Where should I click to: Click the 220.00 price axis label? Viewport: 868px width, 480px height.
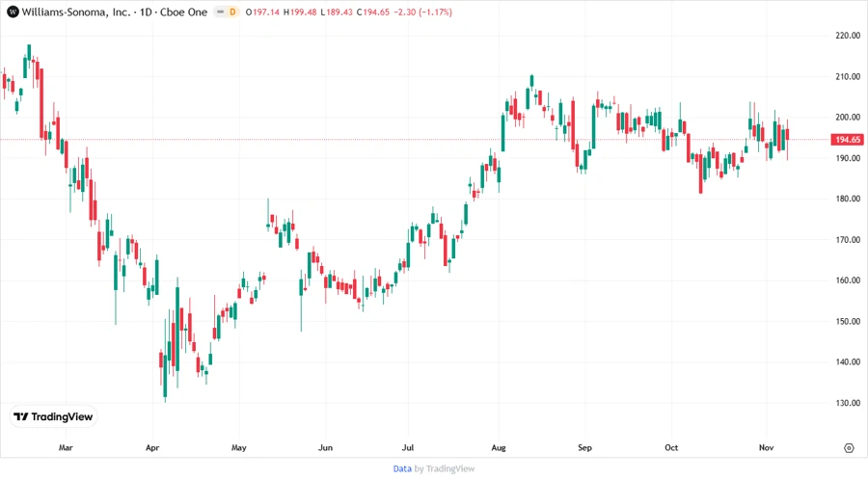click(x=848, y=36)
